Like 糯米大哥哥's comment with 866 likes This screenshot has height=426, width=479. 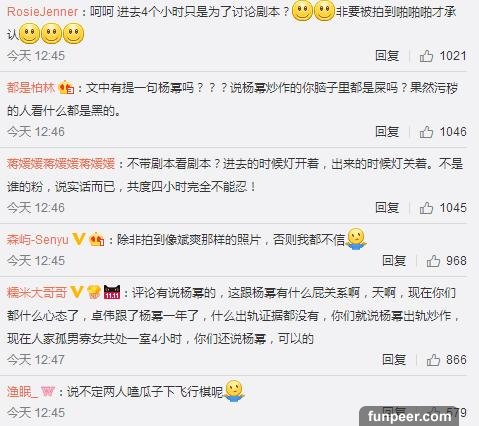point(433,360)
